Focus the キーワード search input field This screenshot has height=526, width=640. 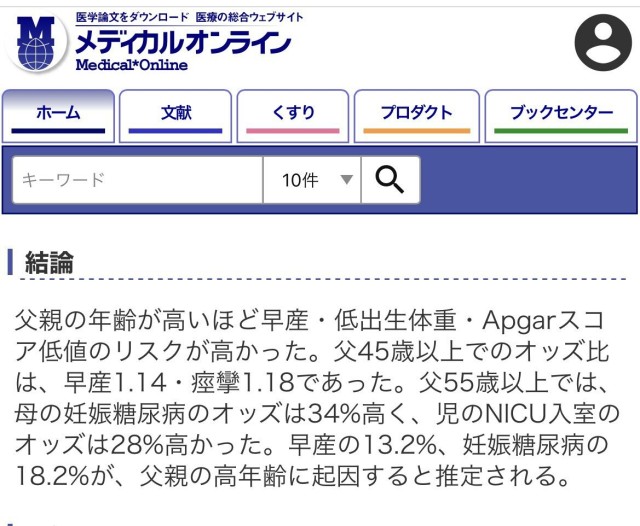point(138,180)
